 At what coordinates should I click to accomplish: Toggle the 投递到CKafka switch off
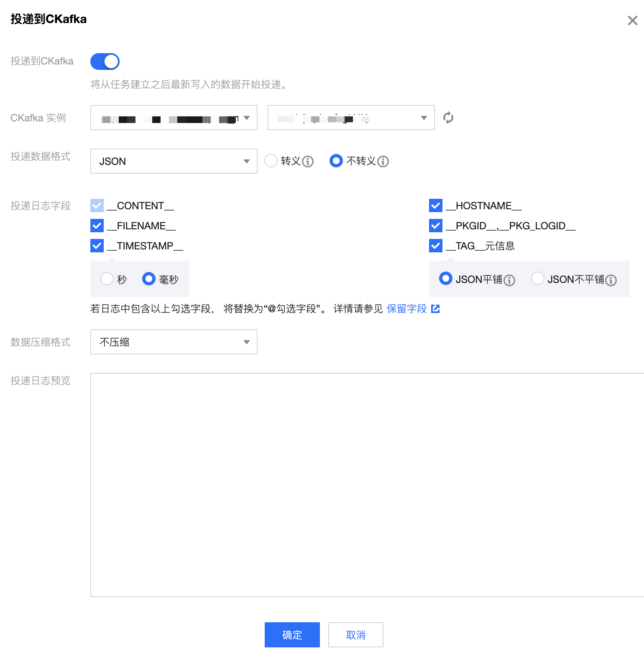click(x=105, y=62)
